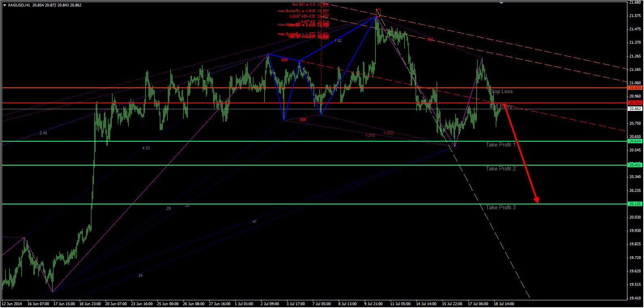Select the Take Profit 3 label
The height and width of the screenshot is (308, 644).
pos(501,208)
